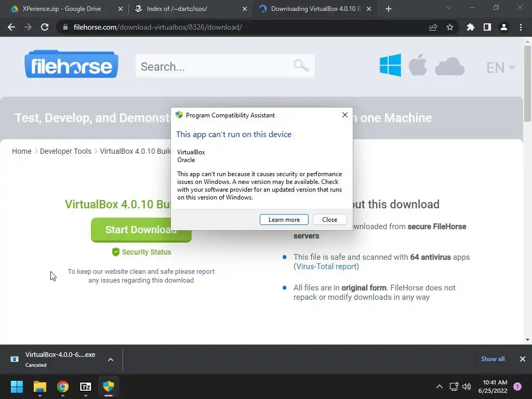Click Learn more in Compatibility Assistant dialog

click(x=284, y=220)
